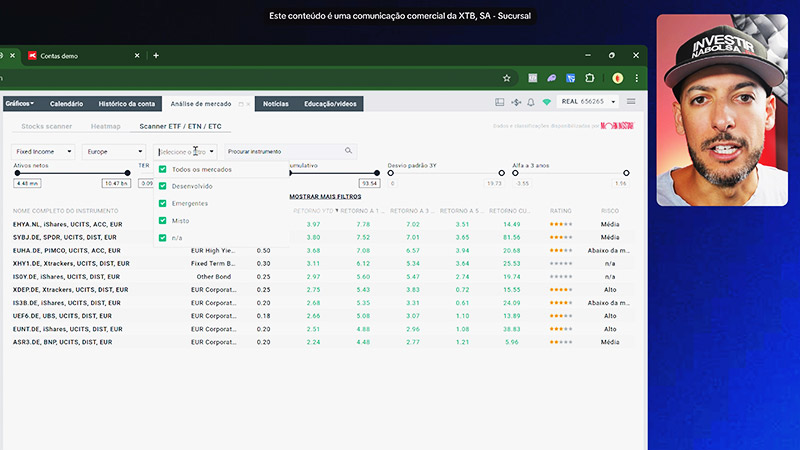800x450 pixels.
Task: Expand the Gráficos dropdown tab
Action: click(19, 104)
